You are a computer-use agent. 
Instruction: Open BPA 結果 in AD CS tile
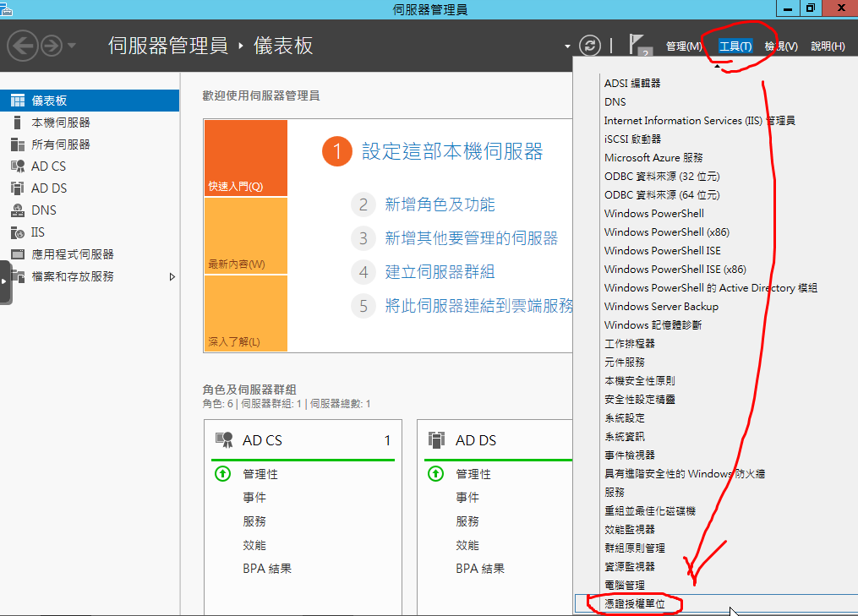[x=267, y=569]
